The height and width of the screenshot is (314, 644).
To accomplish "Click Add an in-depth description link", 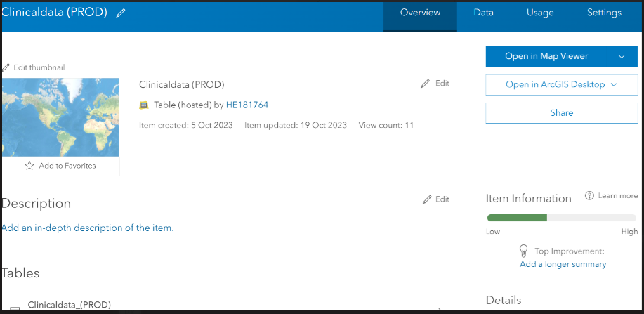I will (87, 228).
